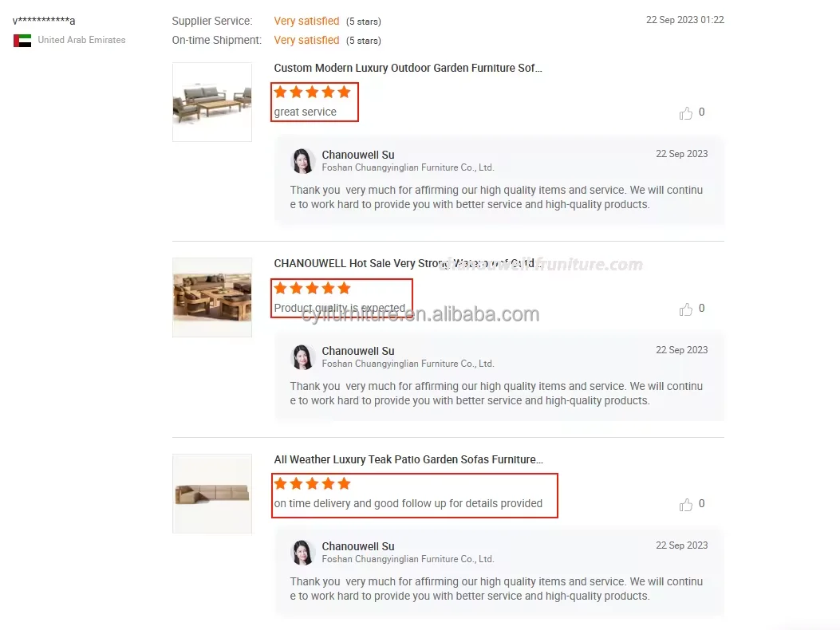Open the teak patio sectional sofa thumbnail
This screenshot has width=840, height=630.
[x=212, y=494]
